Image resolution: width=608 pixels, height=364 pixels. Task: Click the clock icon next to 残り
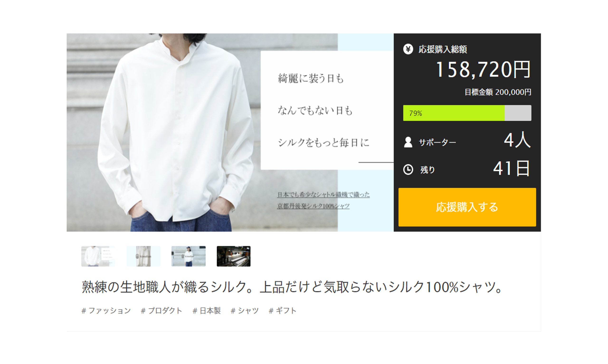point(408,170)
